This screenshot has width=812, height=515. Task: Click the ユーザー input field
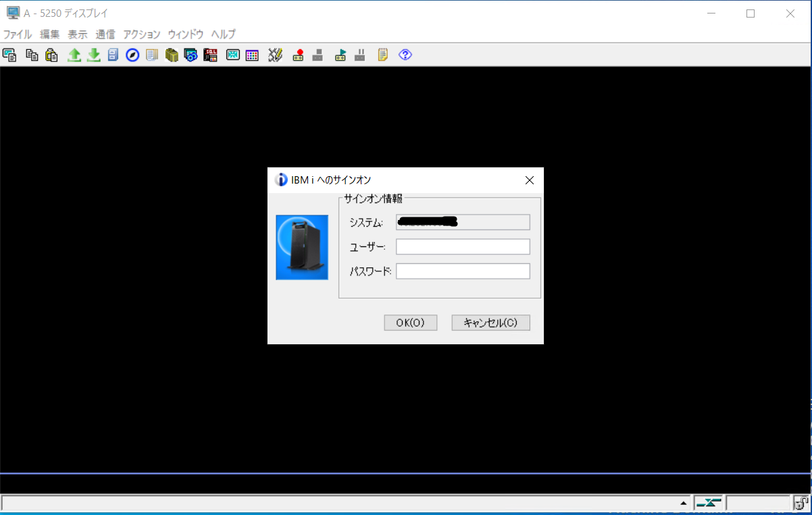[463, 247]
